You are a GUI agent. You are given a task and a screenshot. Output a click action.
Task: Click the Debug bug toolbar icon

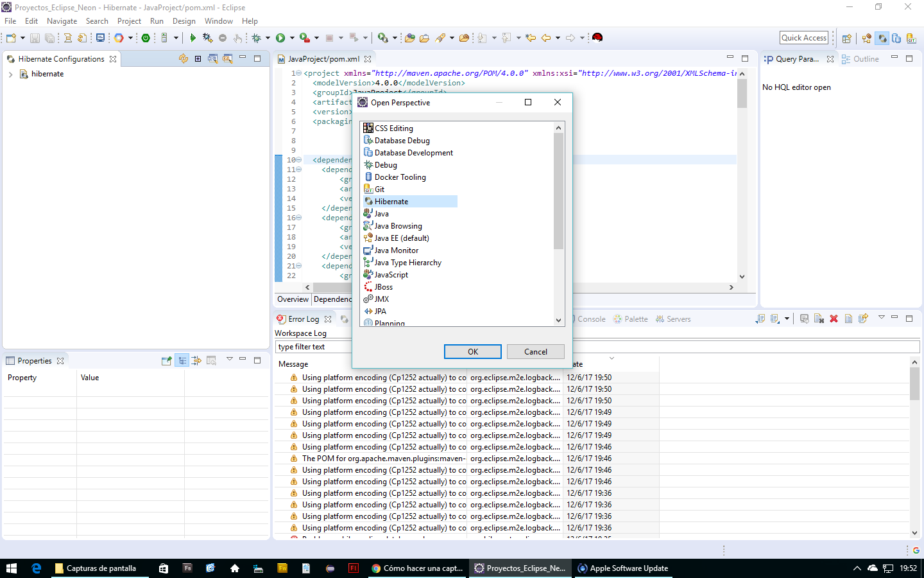coord(256,38)
